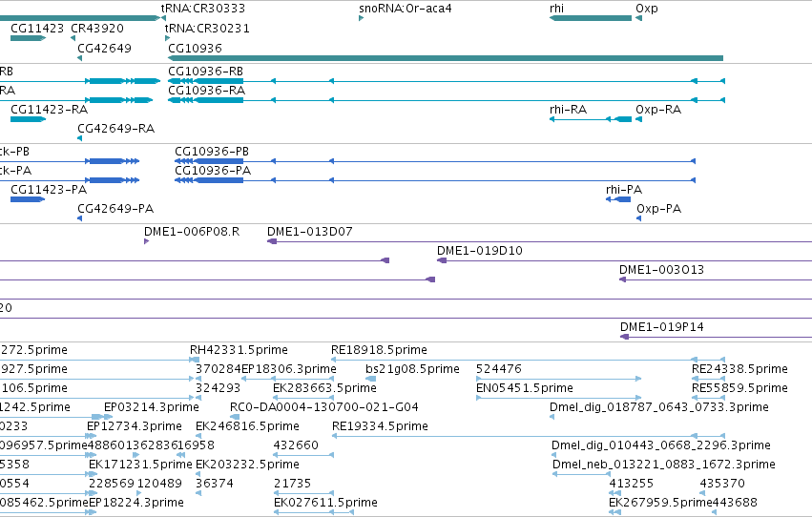
Task: Select the CG10936-PA protein label
Action: [x=213, y=170]
